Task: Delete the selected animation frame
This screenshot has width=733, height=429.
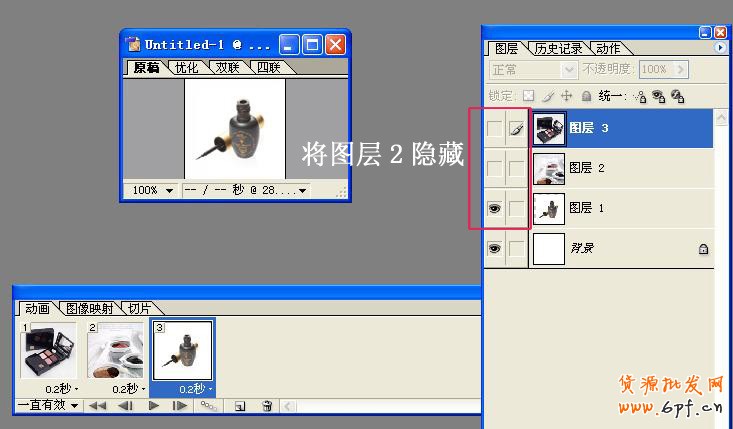Action: (x=267, y=406)
